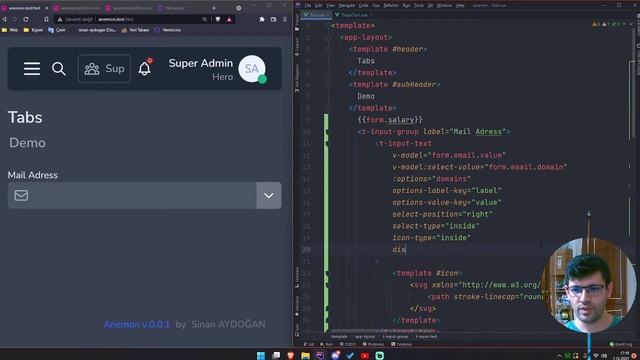Open the Git tool window button

coord(309,344)
